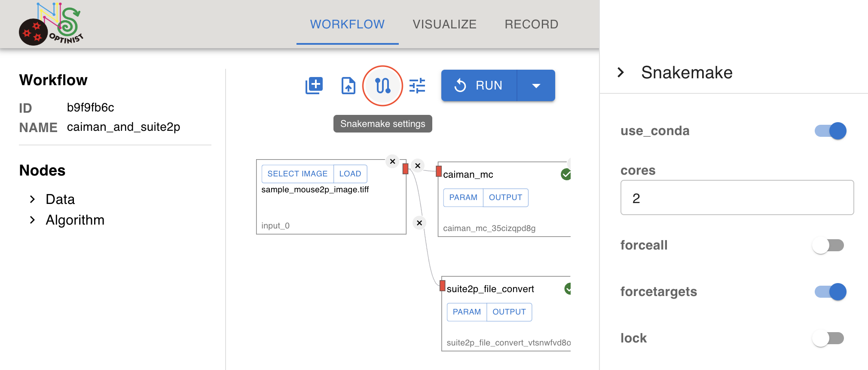This screenshot has width=868, height=370.
Task: Turn on the lock switch
Action: tap(828, 338)
